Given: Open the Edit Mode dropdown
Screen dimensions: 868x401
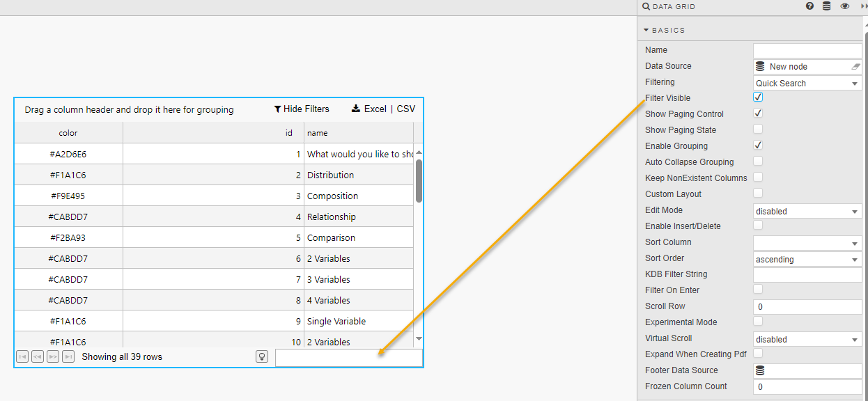Looking at the screenshot, I should click(x=807, y=211).
